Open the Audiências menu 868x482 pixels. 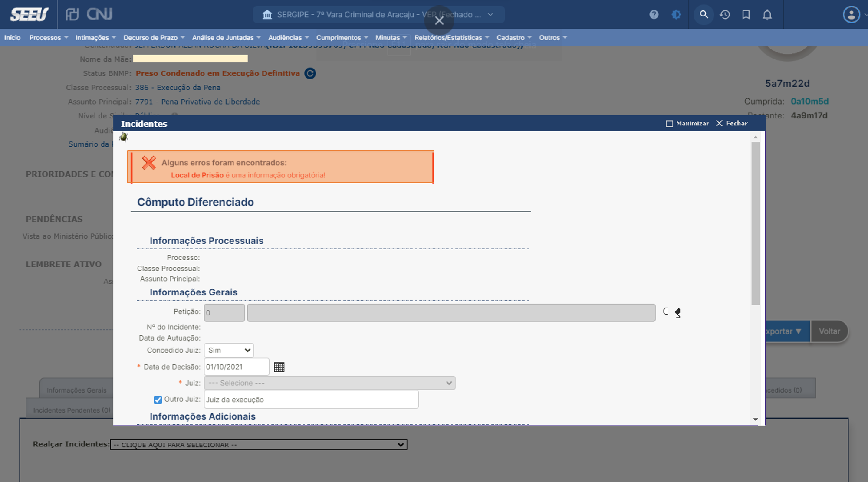[x=289, y=38]
